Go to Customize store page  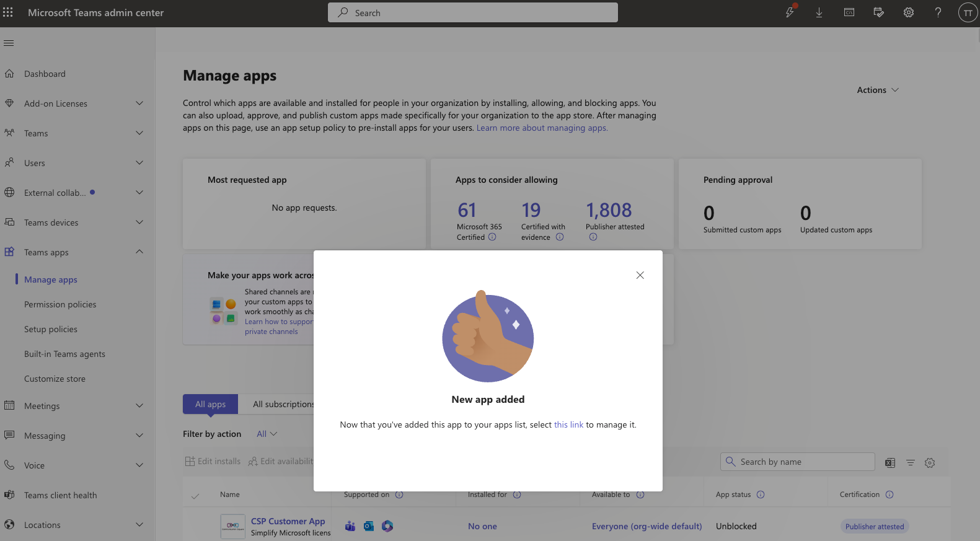tap(55, 379)
